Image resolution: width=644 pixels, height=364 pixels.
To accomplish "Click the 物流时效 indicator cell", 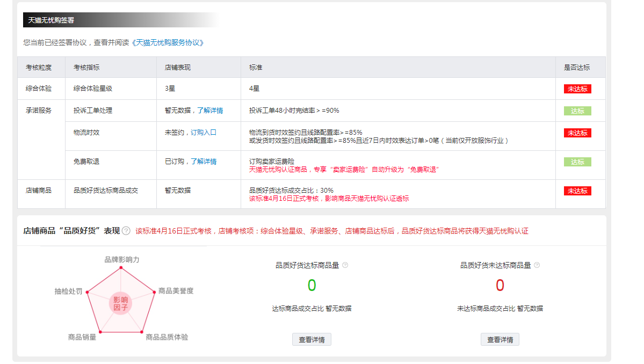I will tap(86, 133).
